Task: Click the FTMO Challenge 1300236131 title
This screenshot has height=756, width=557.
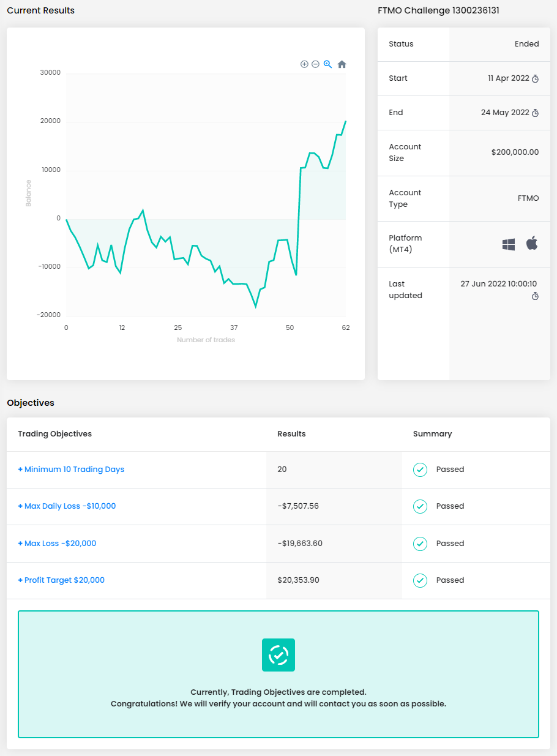Action: [439, 10]
